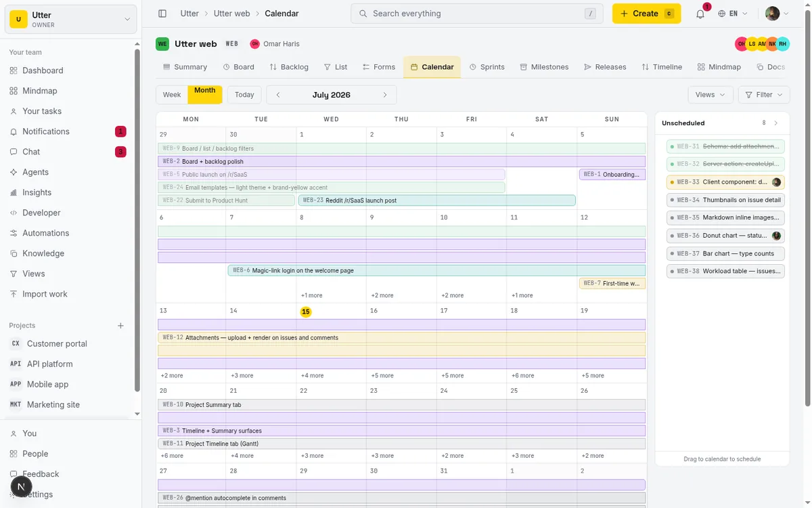This screenshot has width=812, height=508.
Task: Click the Mindmap sidebar icon
Action: coord(14,91)
